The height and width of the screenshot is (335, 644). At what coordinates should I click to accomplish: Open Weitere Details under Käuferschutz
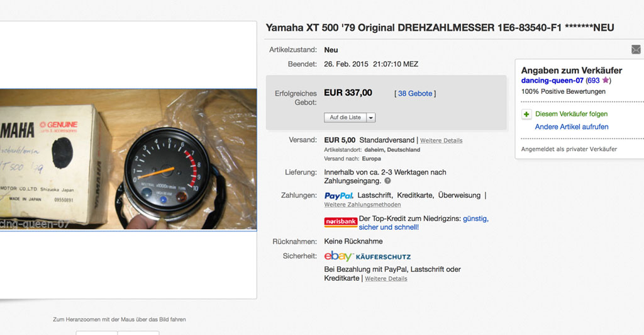[x=386, y=279]
